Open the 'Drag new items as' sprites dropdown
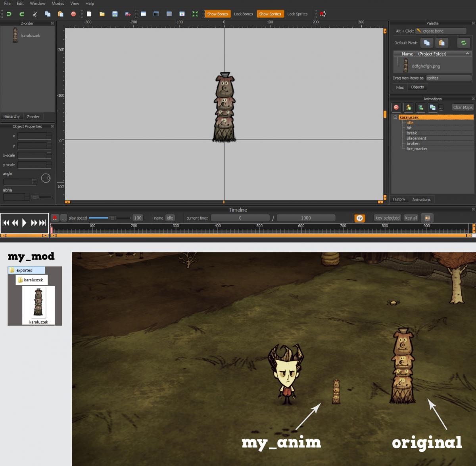This screenshot has width=476, height=466. tap(448, 78)
